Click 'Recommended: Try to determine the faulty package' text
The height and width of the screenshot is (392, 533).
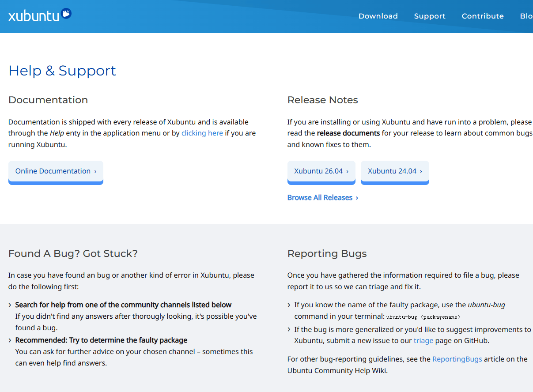(x=101, y=340)
